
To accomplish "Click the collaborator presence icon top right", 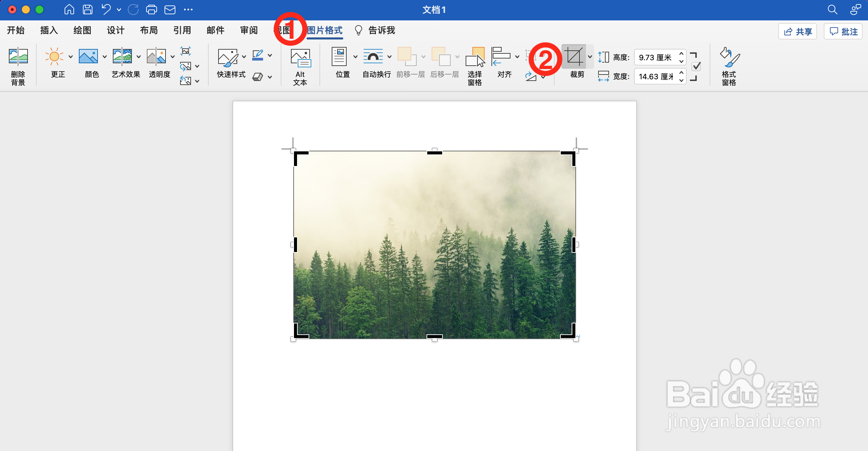I will point(855,10).
